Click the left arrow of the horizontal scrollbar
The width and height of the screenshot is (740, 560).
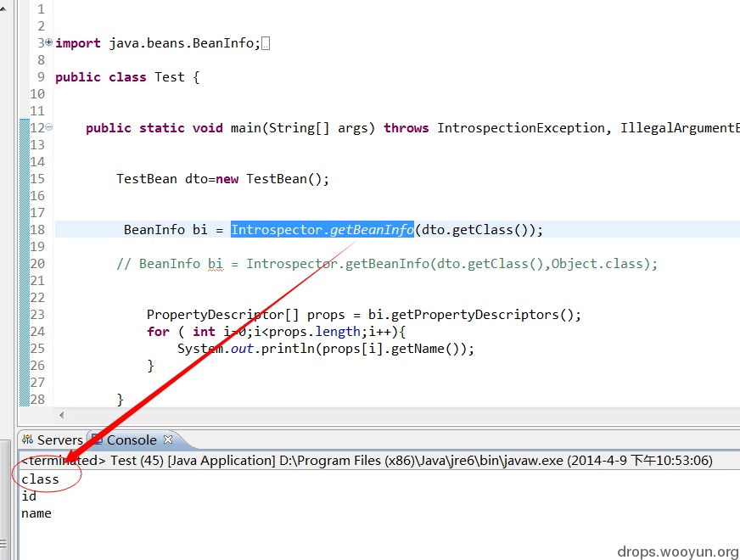coord(62,415)
